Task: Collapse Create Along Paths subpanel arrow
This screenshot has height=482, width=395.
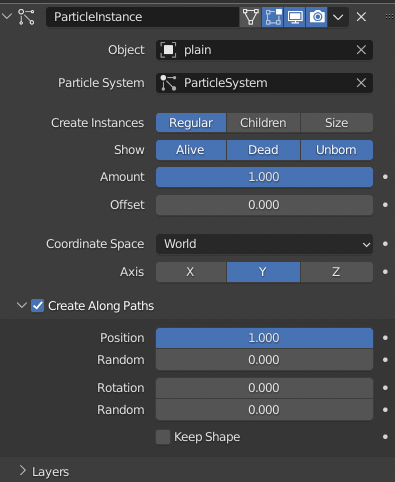Action: [x=22, y=305]
